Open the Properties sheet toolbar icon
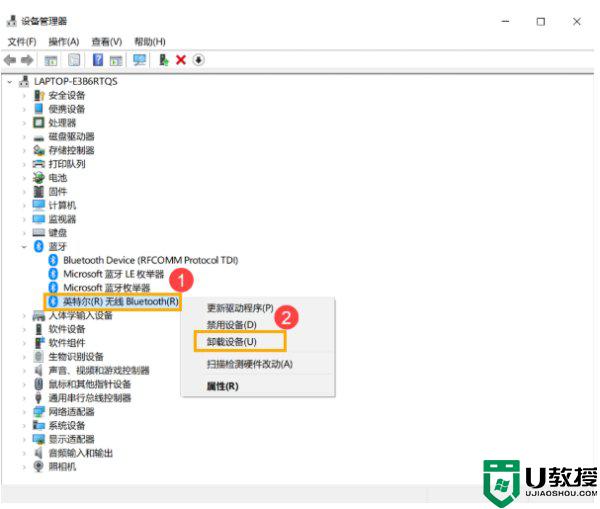Viewport: 600px width, 509px height. pyautogui.click(x=74, y=60)
